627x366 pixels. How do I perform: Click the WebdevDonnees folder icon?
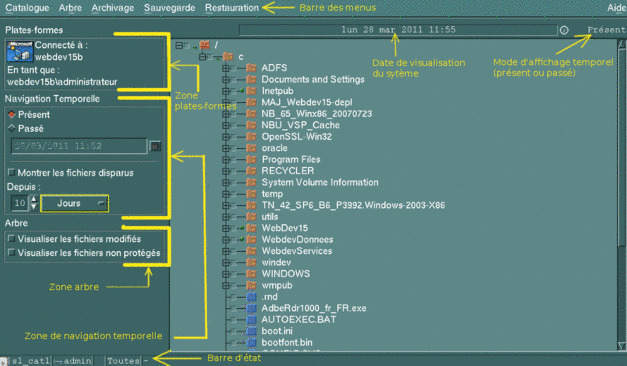pyautogui.click(x=251, y=240)
